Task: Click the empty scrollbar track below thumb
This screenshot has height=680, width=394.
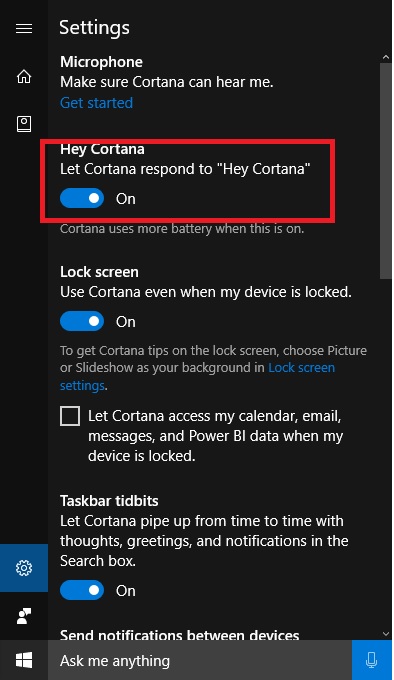Action: [386, 453]
